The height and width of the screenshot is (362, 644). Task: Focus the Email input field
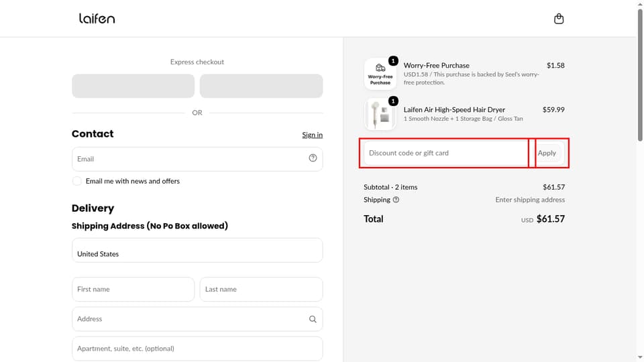tap(197, 159)
